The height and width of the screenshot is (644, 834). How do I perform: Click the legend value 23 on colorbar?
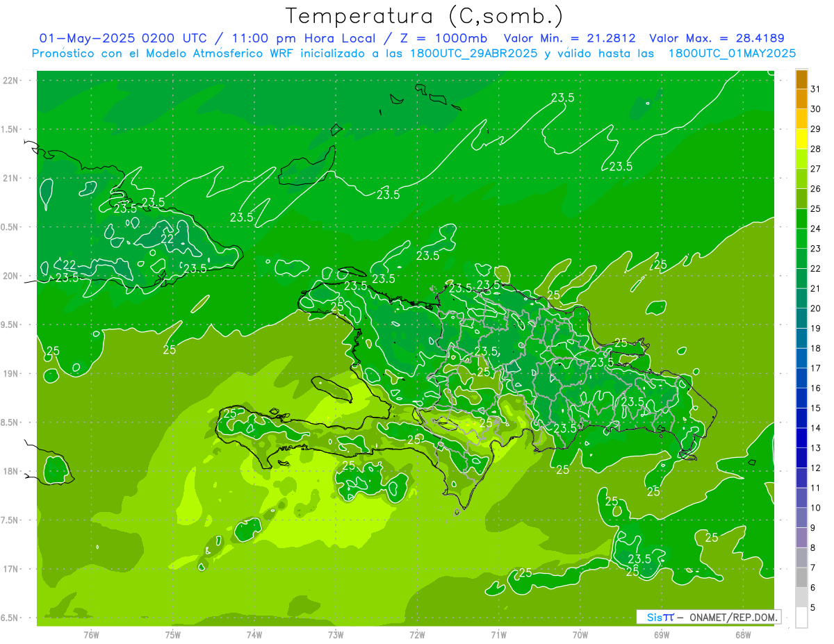(815, 249)
